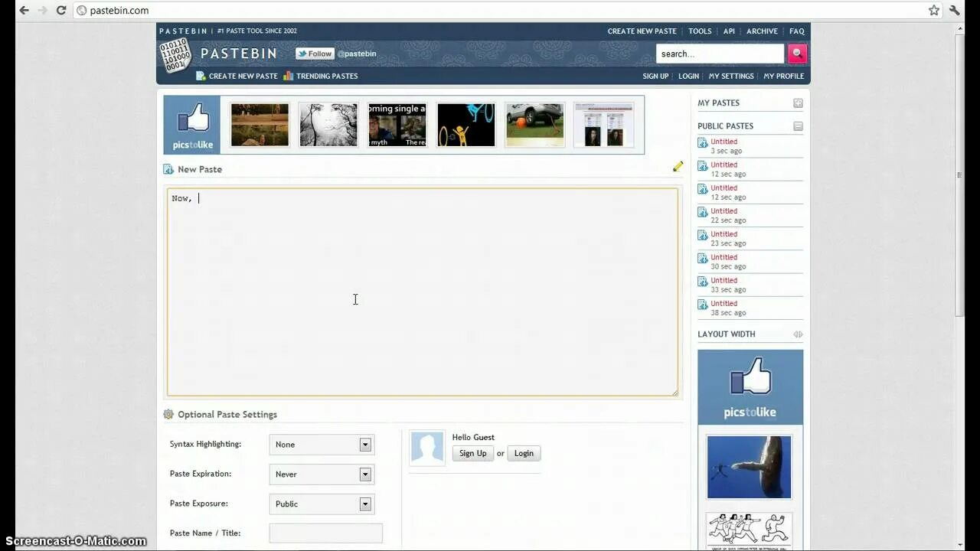Click the browser forward arrow
Screen dimensions: 980x551
pyautogui.click(x=42, y=10)
